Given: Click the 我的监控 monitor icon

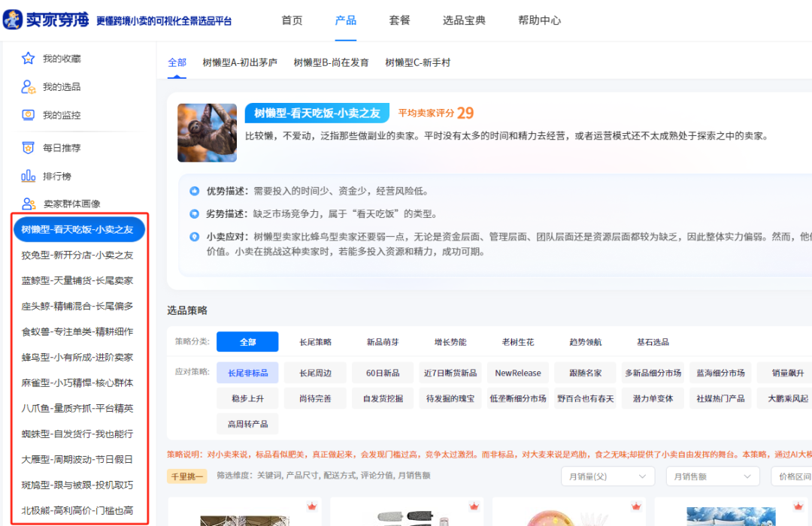Looking at the screenshot, I should [30, 115].
